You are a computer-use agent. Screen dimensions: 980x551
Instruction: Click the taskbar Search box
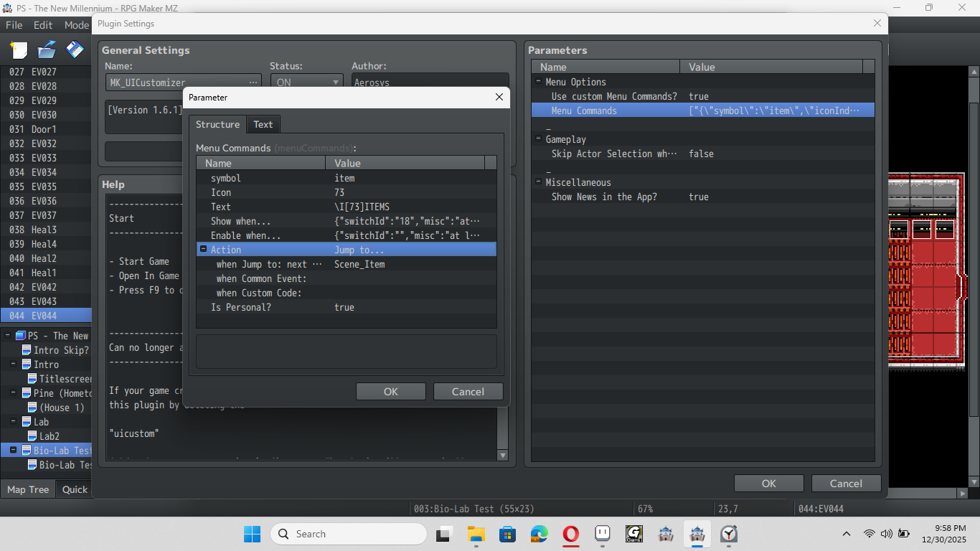(x=349, y=534)
